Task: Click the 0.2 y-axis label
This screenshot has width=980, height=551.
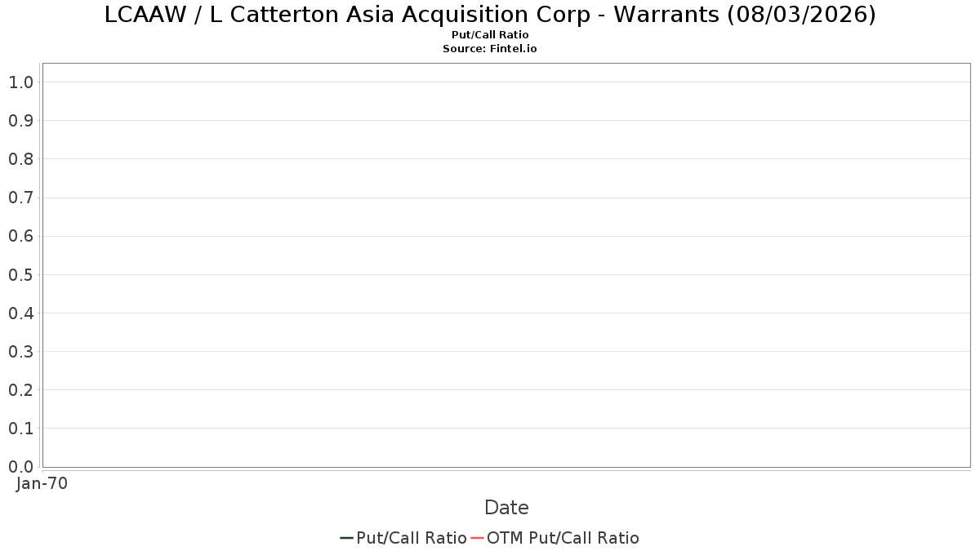Action: [x=20, y=390]
